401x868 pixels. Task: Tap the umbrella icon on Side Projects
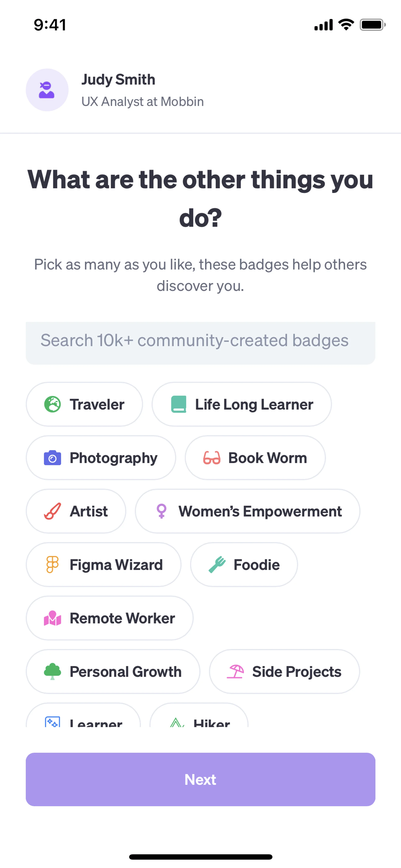[235, 671]
